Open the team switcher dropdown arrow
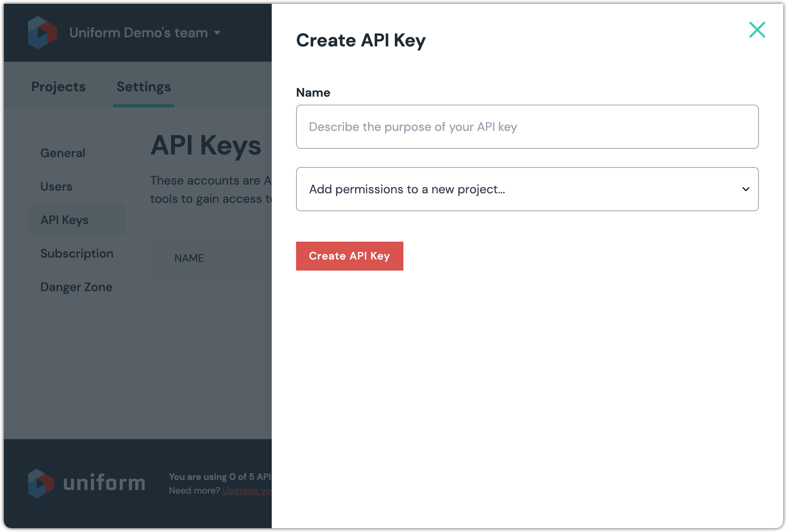This screenshot has width=787, height=532. (x=217, y=33)
